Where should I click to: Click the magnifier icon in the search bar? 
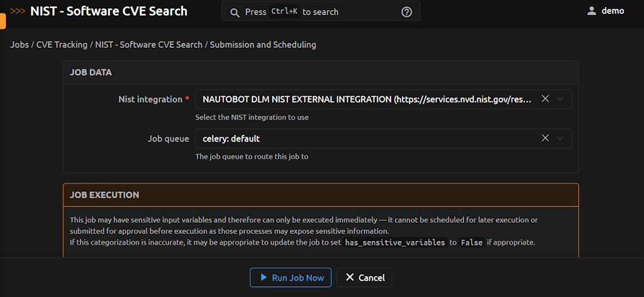click(235, 12)
